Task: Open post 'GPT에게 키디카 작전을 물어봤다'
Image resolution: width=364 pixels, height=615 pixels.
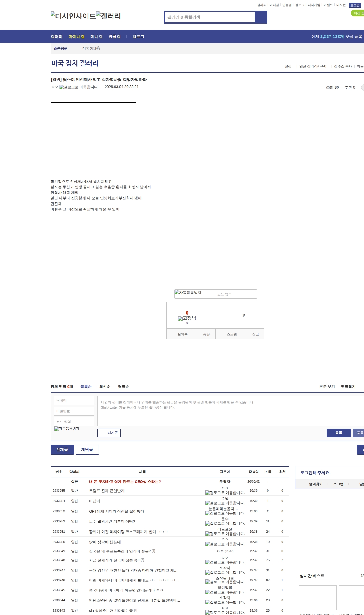Action: (x=117, y=511)
